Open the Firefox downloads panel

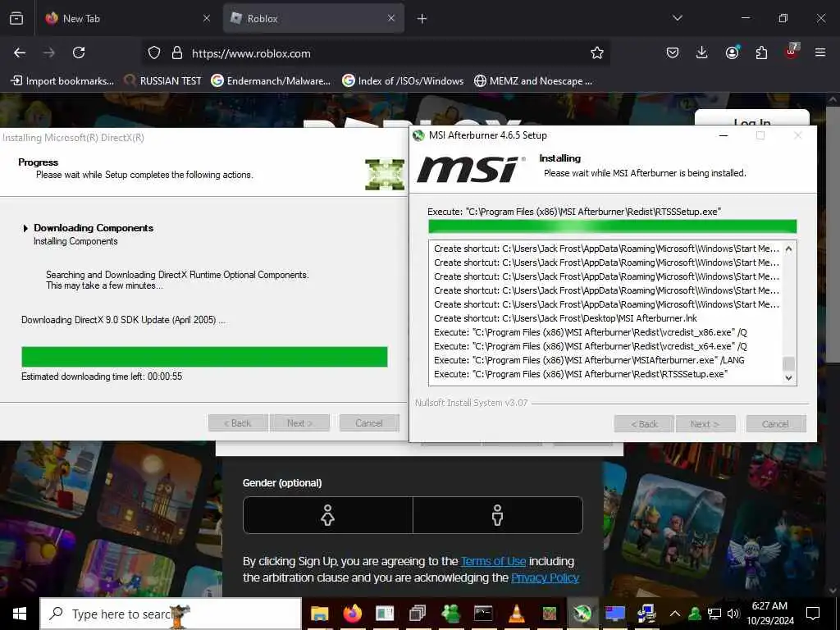(702, 52)
